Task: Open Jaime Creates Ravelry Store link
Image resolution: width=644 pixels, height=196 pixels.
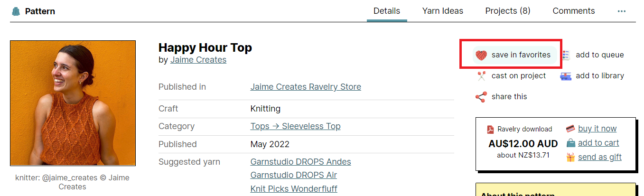Action: pyautogui.click(x=305, y=87)
